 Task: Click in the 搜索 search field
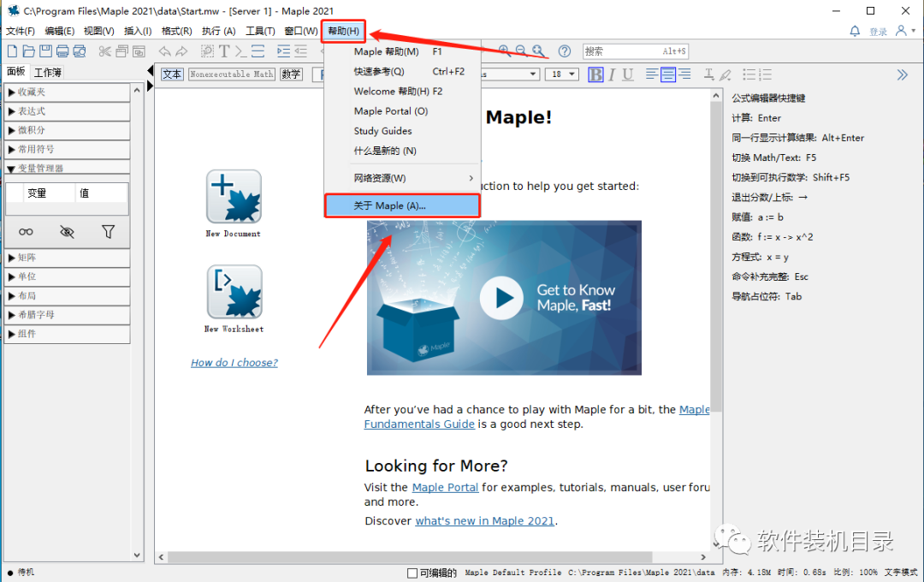(635, 51)
